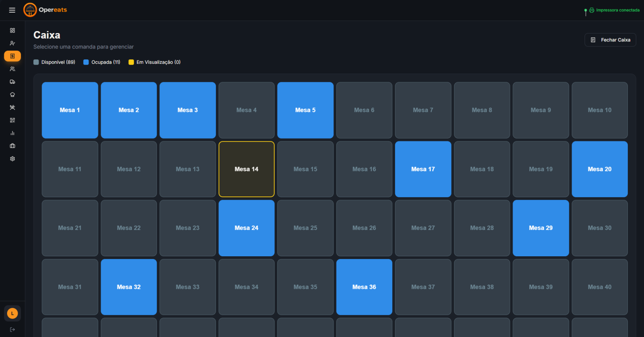Click the Fechar Caixa button
Viewport: 644px width, 337px height.
pyautogui.click(x=610, y=40)
